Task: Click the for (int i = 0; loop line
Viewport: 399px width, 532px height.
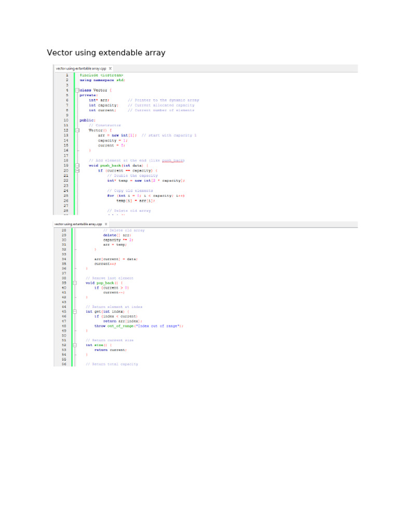Action: [x=146, y=196]
